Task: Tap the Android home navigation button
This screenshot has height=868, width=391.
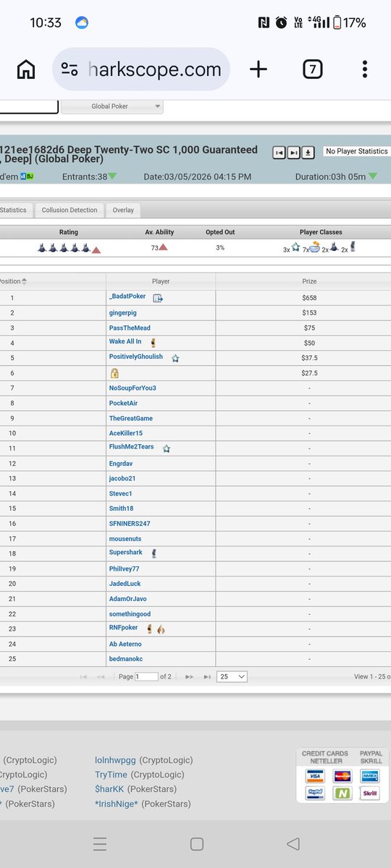Action: (x=196, y=844)
